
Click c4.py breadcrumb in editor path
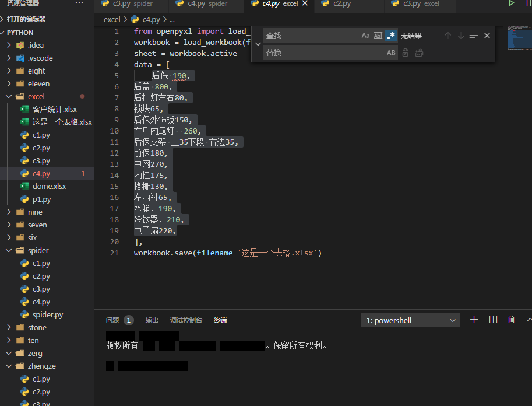[146, 20]
